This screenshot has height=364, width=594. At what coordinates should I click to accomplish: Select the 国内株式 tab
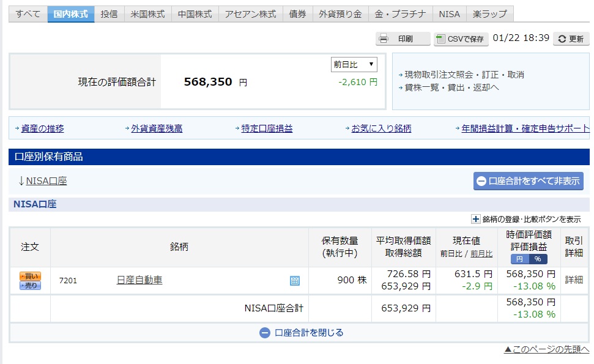[71, 15]
